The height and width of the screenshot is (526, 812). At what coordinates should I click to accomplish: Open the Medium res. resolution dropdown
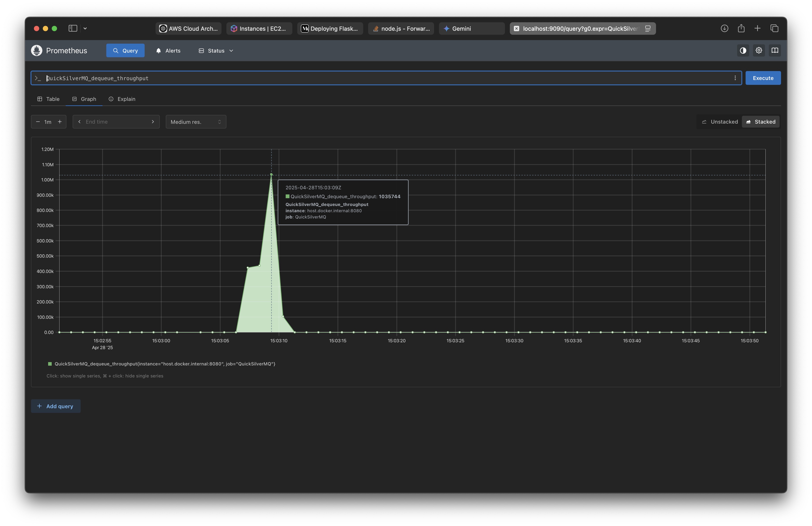point(196,122)
